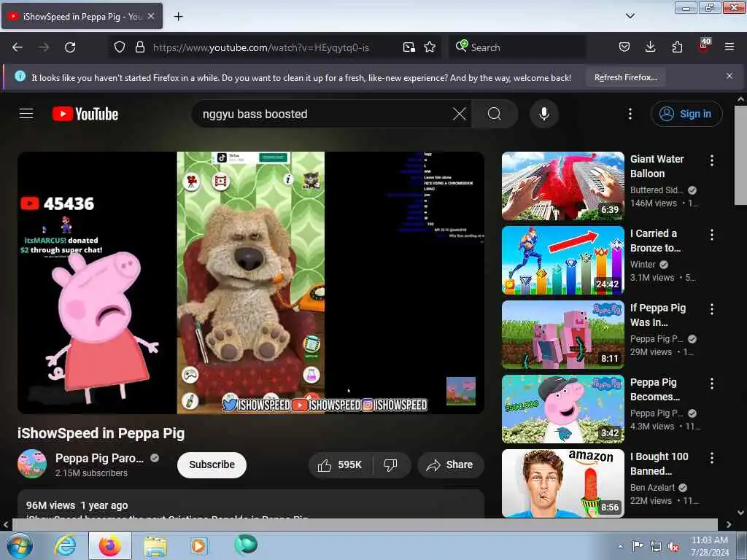Click the Ben Azelart channel name
Image resolution: width=747 pixels, height=560 pixels.
tap(652, 487)
